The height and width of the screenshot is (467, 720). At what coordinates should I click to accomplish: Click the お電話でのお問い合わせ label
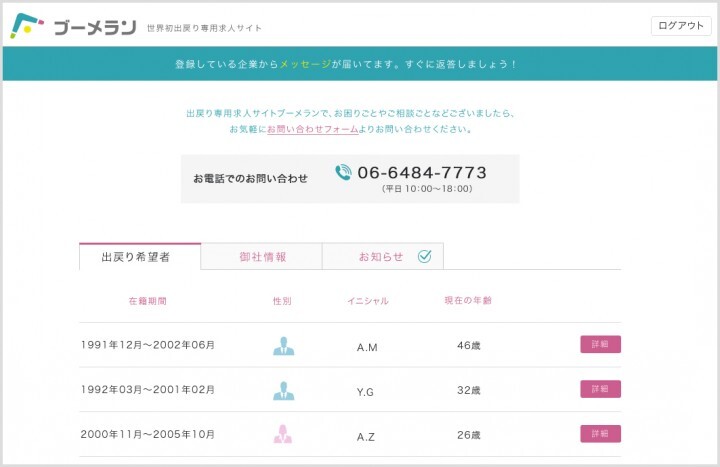coord(250,179)
